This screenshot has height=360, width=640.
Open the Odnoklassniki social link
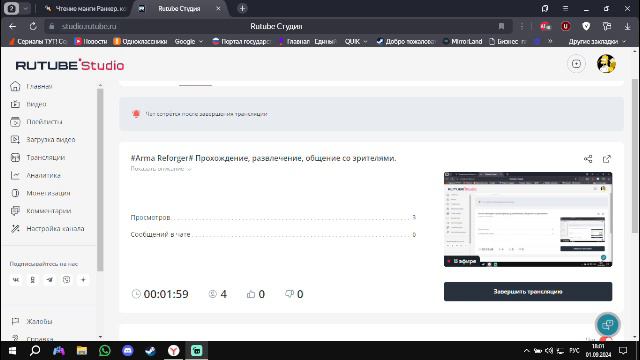[x=33, y=280]
